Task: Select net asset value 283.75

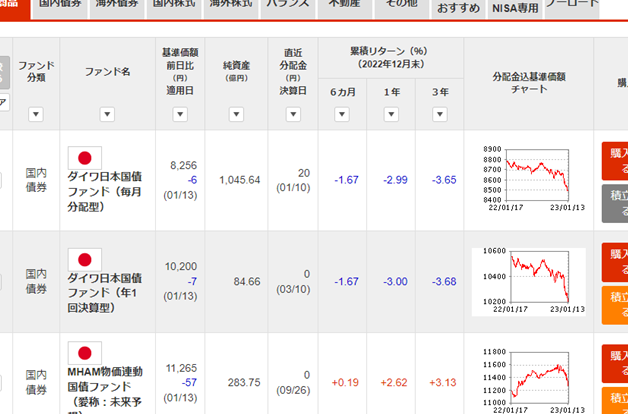Action: [244, 383]
